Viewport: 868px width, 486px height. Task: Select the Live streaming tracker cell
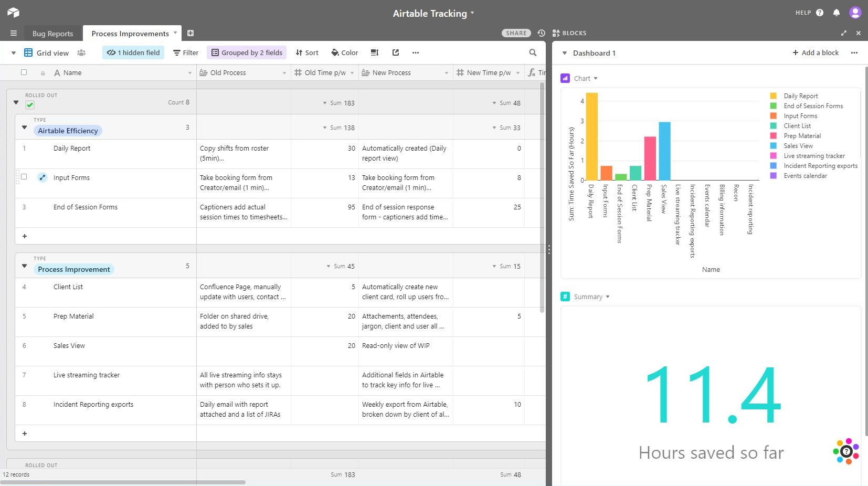pyautogui.click(x=105, y=381)
